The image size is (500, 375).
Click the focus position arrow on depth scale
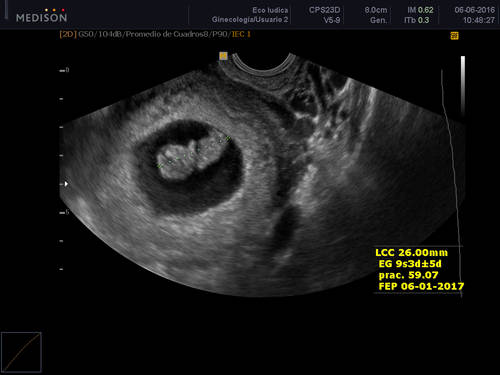point(66,184)
